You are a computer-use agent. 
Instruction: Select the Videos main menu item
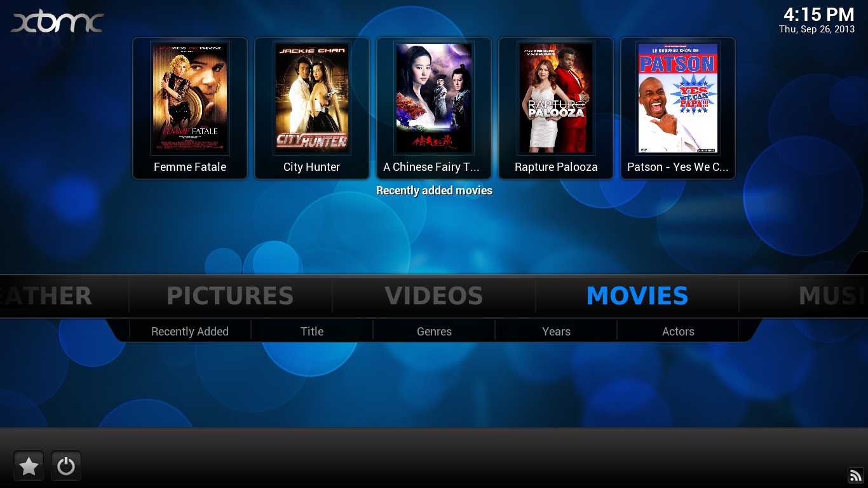[434, 296]
